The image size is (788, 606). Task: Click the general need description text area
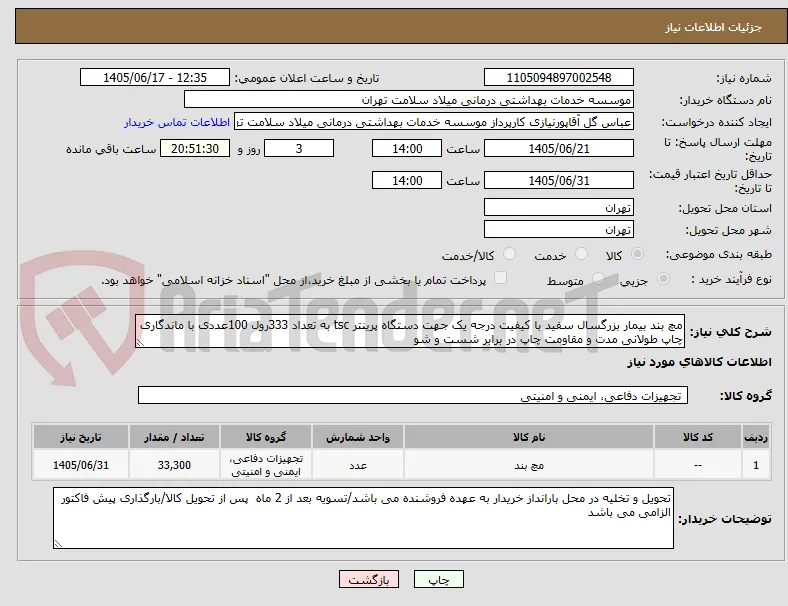(410, 332)
